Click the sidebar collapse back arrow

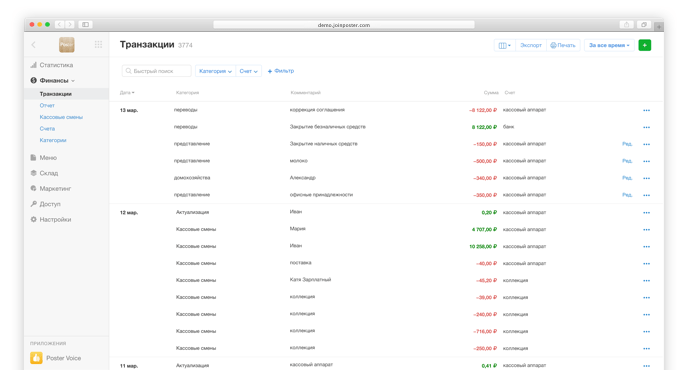coord(33,44)
